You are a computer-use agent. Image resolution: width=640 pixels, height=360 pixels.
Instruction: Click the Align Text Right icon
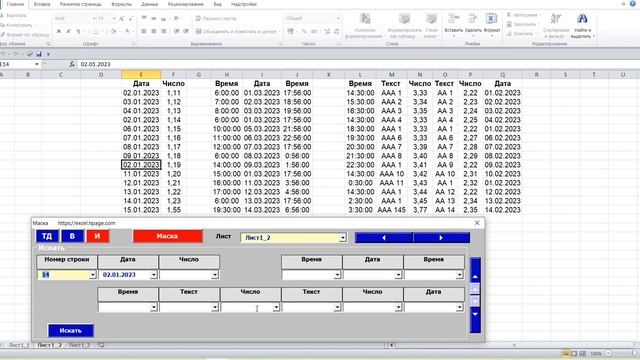pos(164,31)
